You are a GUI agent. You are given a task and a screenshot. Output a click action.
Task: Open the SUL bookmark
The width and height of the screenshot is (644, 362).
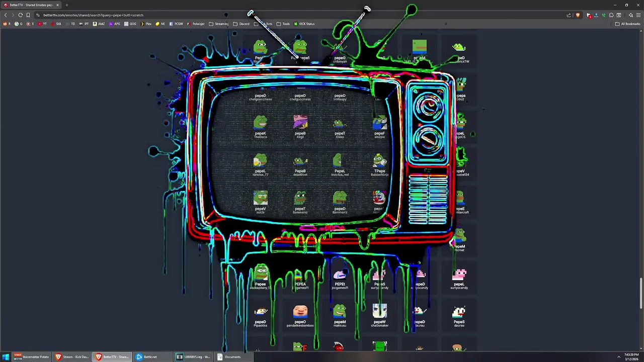click(56, 24)
